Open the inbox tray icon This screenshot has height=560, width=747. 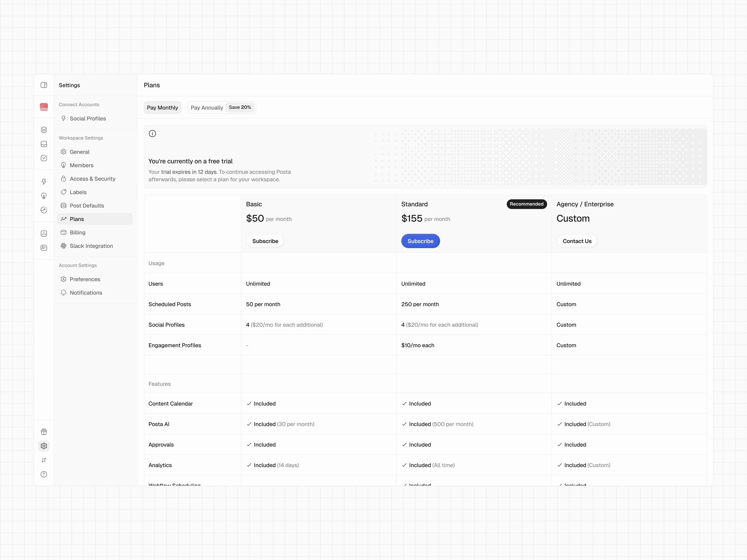click(44, 144)
